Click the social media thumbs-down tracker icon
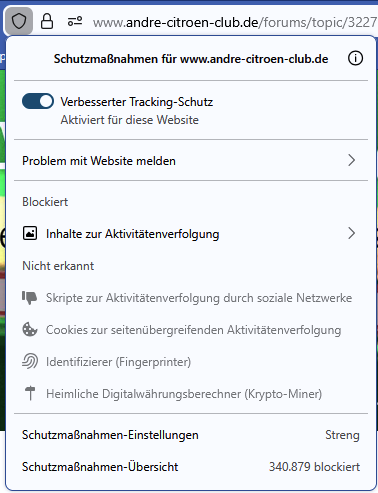The width and height of the screenshot is (378, 493). click(30, 298)
